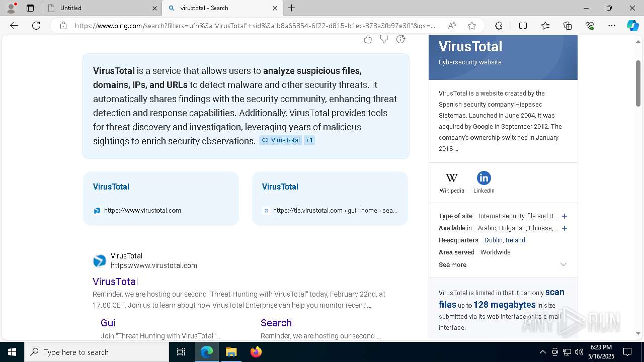Add this page to favorites star
The image size is (644, 362).
(x=472, y=26)
